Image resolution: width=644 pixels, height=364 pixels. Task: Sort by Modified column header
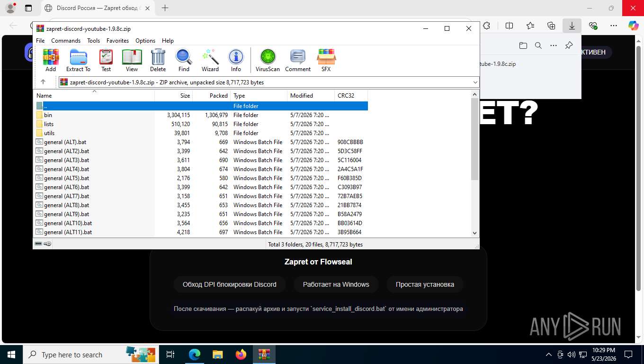click(311, 95)
